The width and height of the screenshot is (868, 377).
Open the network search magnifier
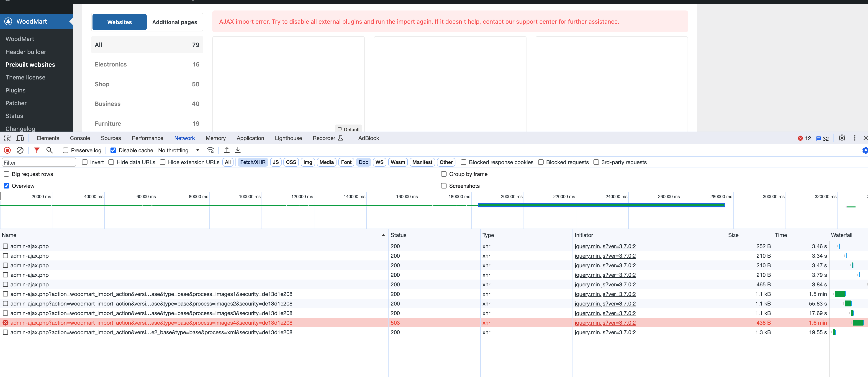[x=49, y=150]
